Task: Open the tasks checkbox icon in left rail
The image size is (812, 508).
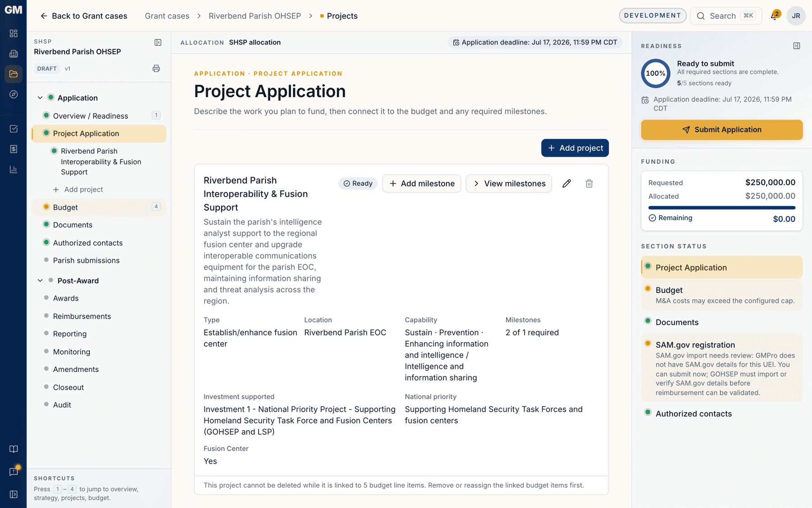Action: coord(14,129)
